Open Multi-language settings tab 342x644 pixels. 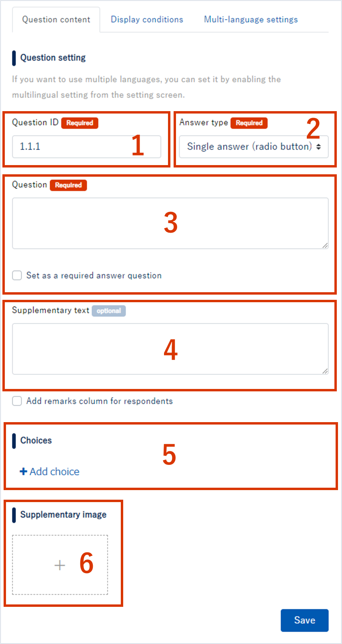[251, 20]
